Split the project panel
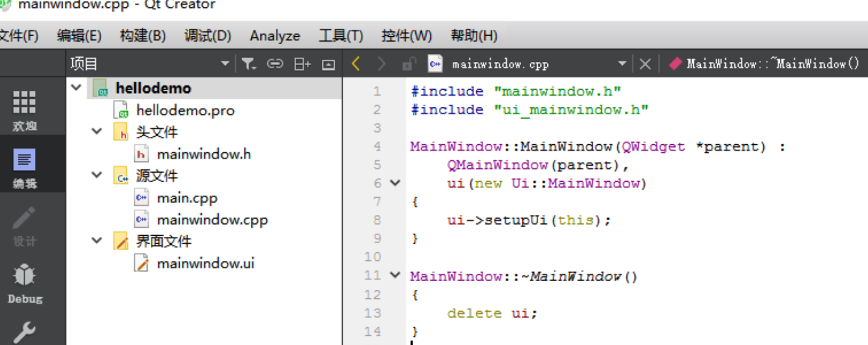 pyautogui.click(x=302, y=64)
